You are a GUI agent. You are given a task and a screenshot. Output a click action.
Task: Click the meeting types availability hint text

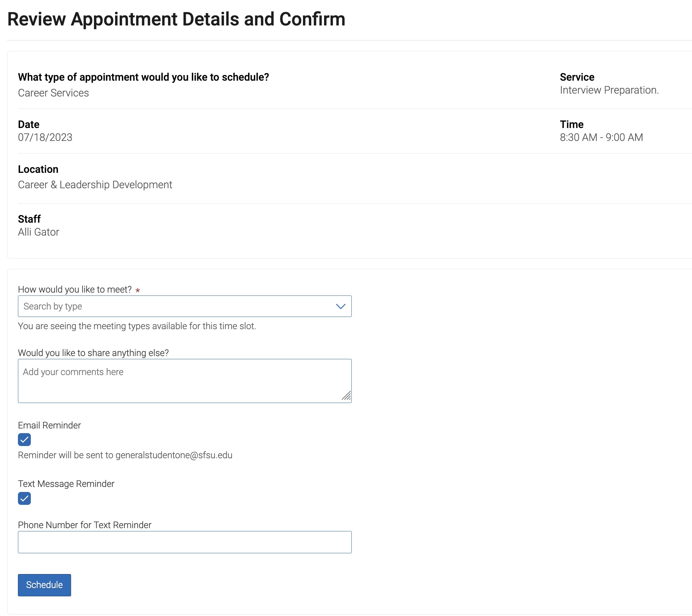point(137,326)
